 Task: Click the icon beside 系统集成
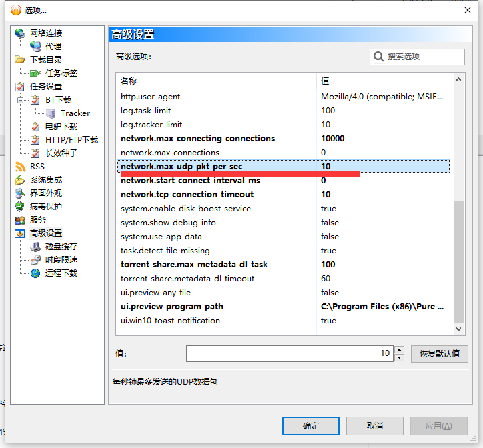[x=20, y=180]
